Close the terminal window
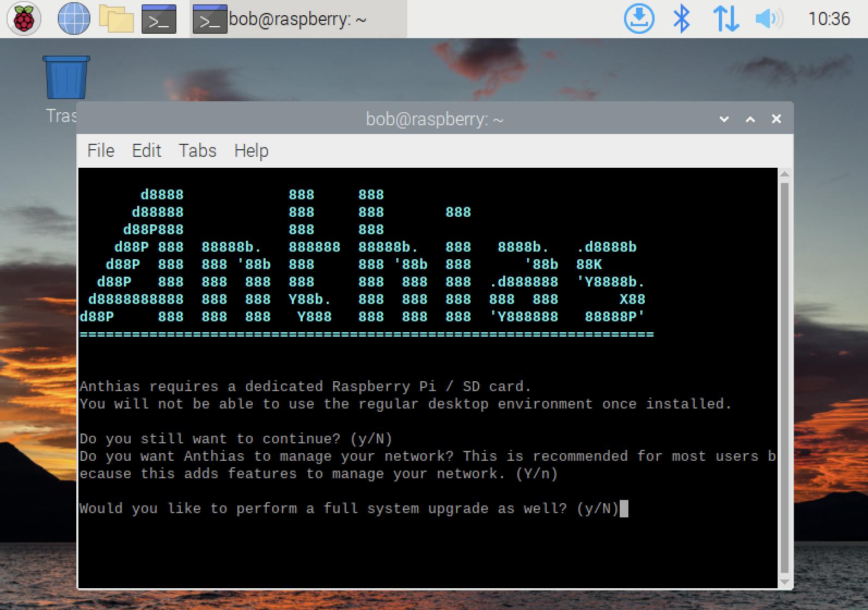The height and width of the screenshot is (610, 868). pos(777,119)
